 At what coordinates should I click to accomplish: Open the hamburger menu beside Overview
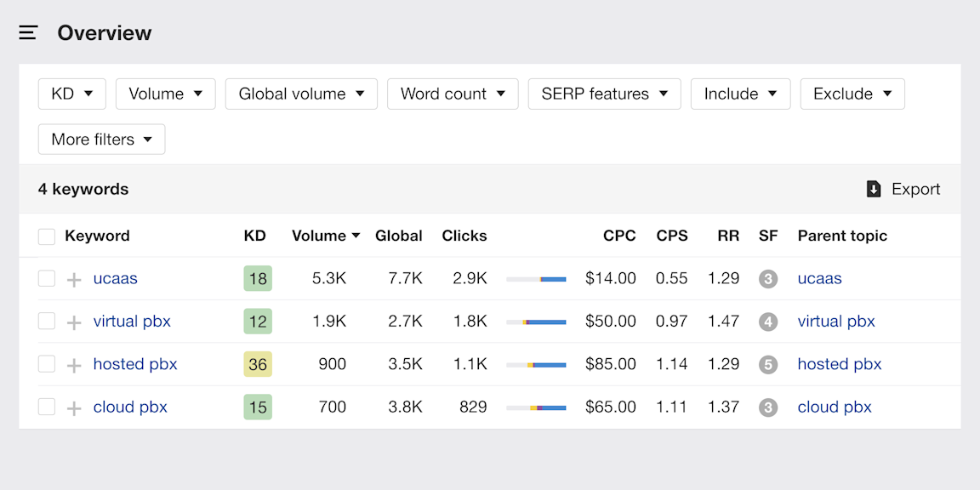(x=29, y=32)
